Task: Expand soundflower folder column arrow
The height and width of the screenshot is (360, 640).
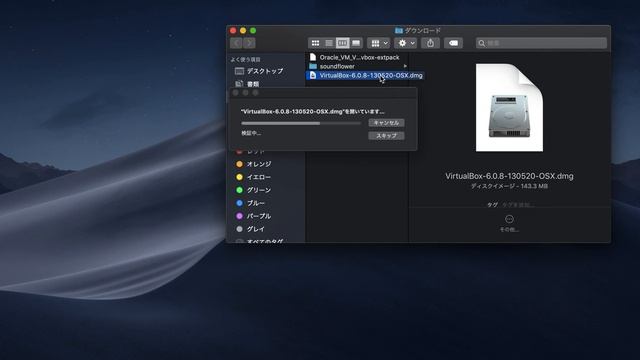Action: pyautogui.click(x=405, y=66)
